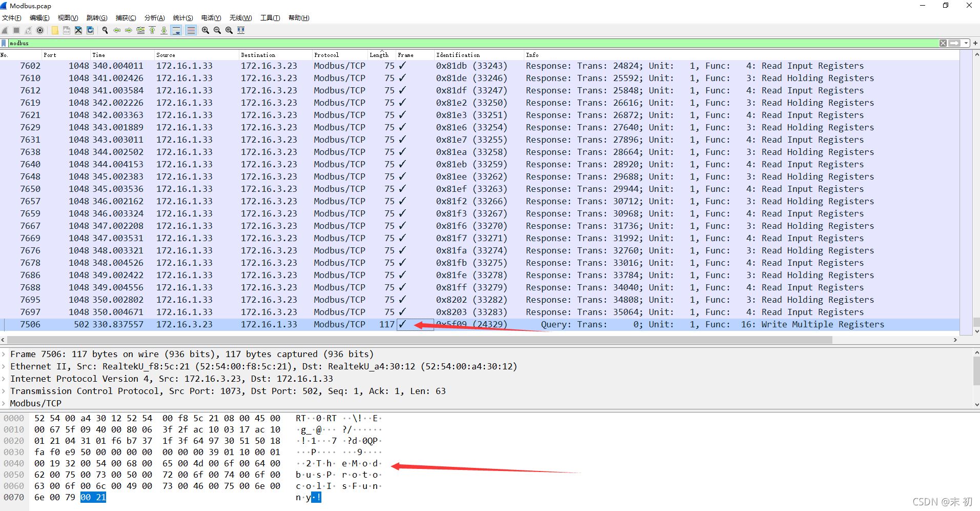This screenshot has height=511, width=980.
Task: Open the 跳转(G) menu
Action: point(97,18)
